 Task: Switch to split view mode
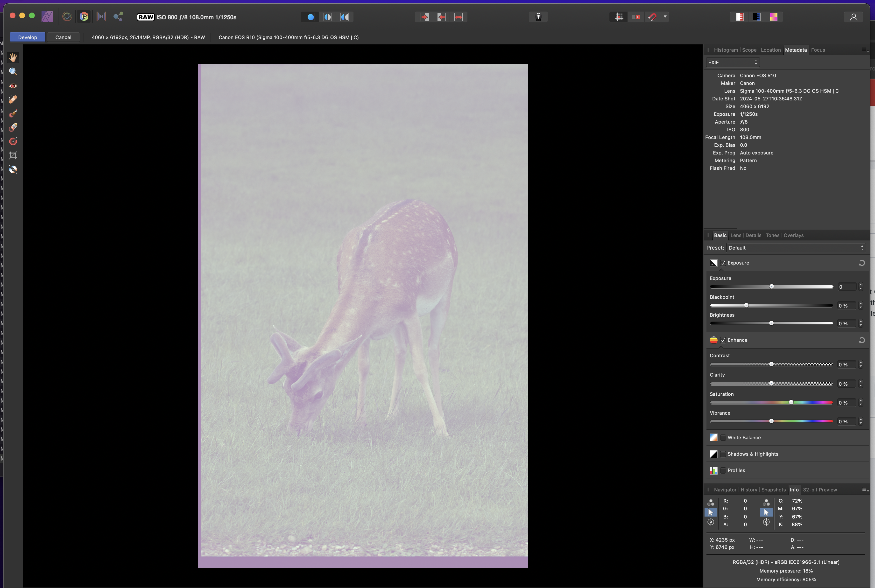point(327,17)
